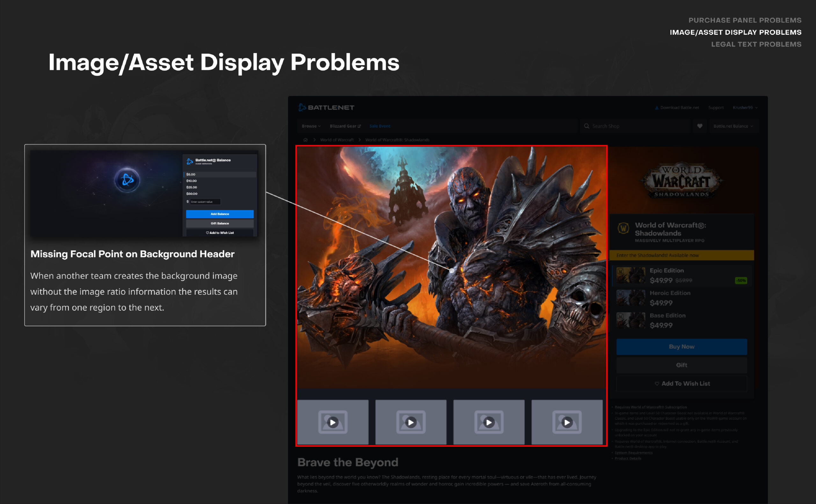Image resolution: width=816 pixels, height=504 pixels.
Task: Play the third video thumbnail under the hero image
Action: 489,422
